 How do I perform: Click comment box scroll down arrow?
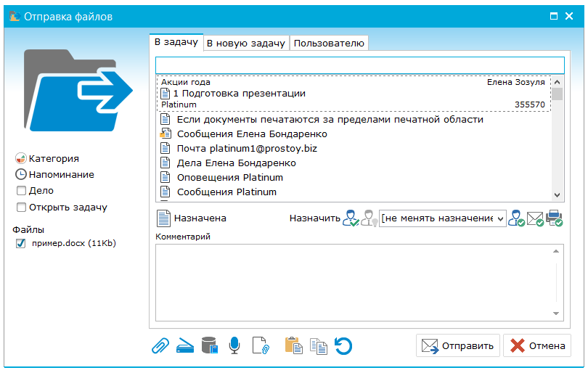pyautogui.click(x=556, y=313)
